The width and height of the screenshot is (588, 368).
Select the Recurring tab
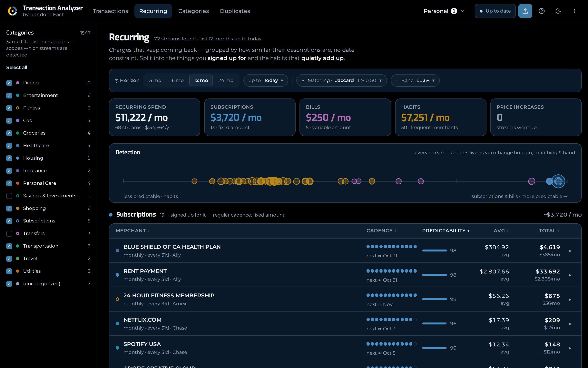click(x=153, y=11)
